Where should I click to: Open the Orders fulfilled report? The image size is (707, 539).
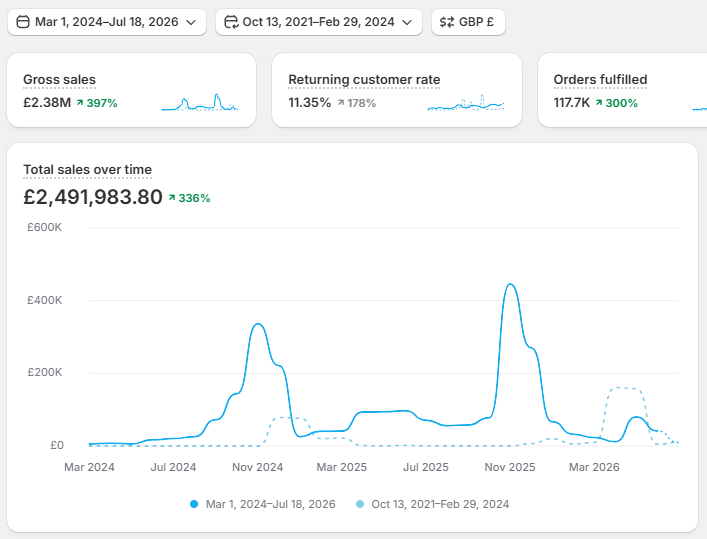tap(600, 79)
